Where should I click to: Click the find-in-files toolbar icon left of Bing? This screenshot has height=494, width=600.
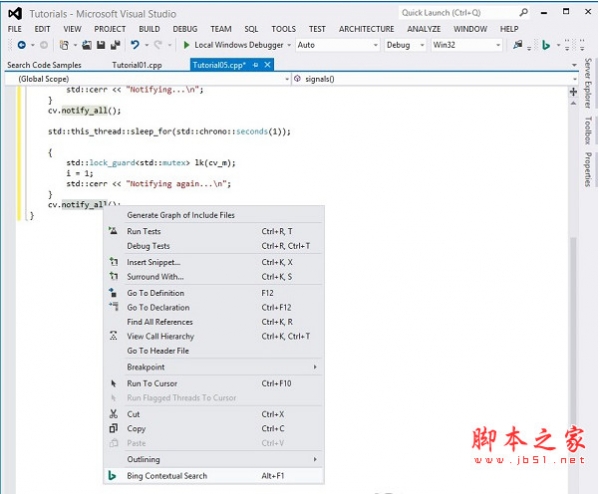tap(518, 45)
